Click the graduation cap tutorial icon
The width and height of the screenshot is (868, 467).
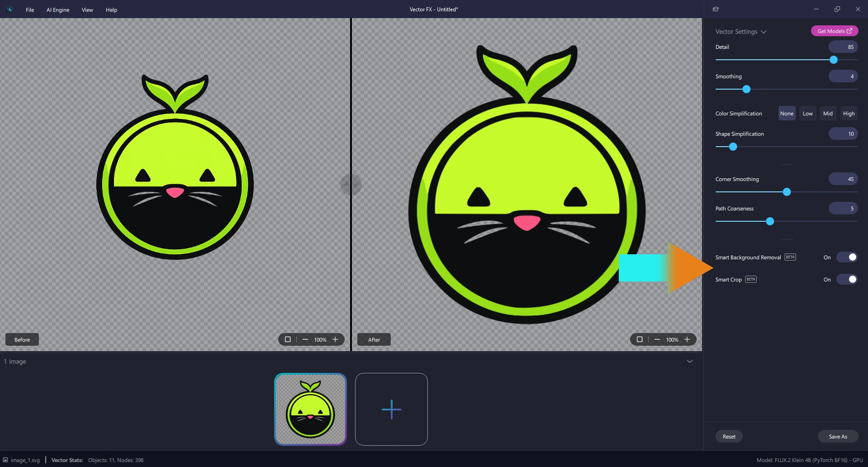[x=716, y=9]
